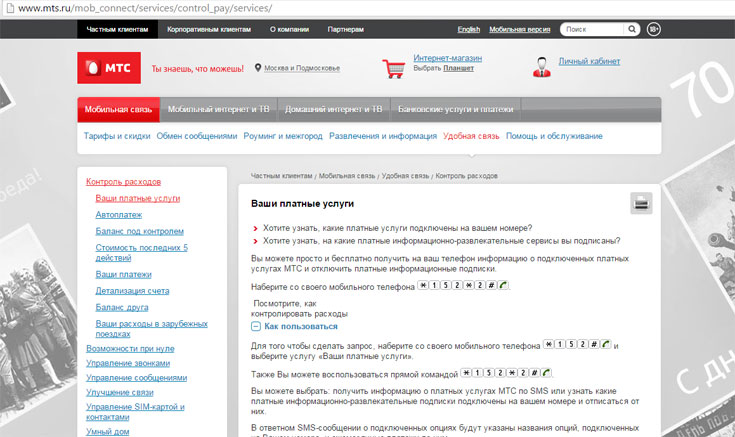The height and width of the screenshot is (437, 735).
Task: Collapse the Как пользоваться section
Action: coord(257,326)
